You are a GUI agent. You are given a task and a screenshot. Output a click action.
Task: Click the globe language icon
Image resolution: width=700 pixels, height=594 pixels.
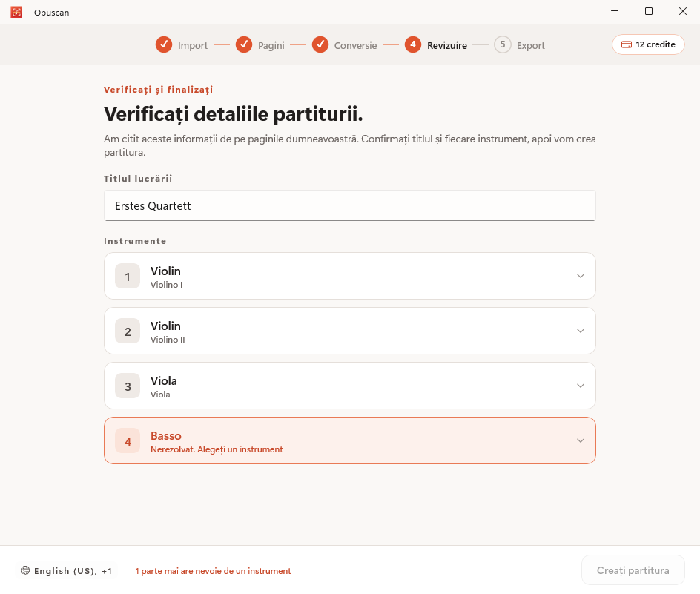[x=25, y=570]
